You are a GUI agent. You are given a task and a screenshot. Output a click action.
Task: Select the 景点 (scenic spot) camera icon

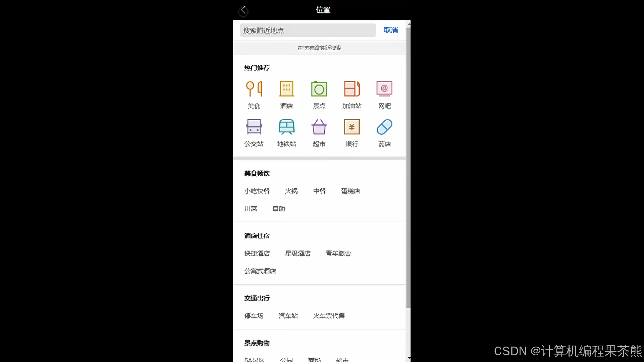(x=319, y=88)
